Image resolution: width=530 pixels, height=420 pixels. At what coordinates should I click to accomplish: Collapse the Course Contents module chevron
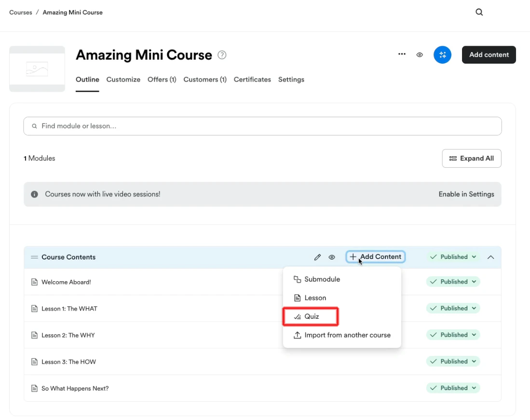click(490, 257)
